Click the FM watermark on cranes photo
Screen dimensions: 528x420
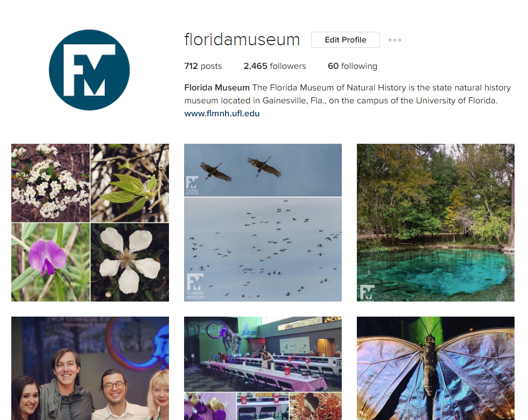pos(192,185)
